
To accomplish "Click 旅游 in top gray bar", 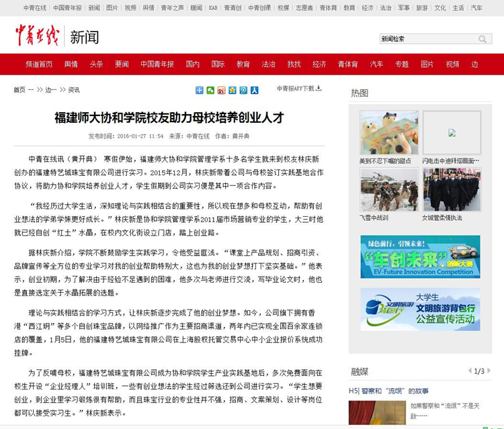I will [422, 7].
